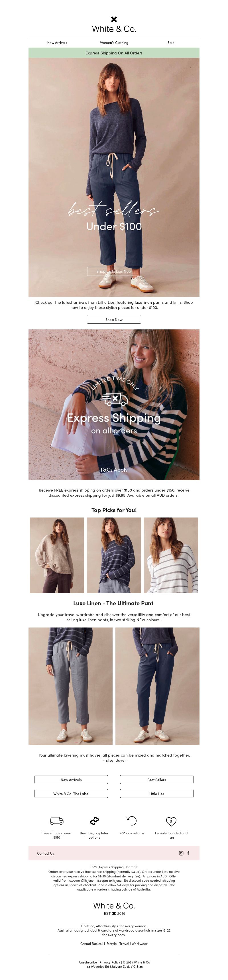Image resolution: width=228 pixels, height=980 pixels.
Task: Open the Contact Us link
Action: (45, 853)
